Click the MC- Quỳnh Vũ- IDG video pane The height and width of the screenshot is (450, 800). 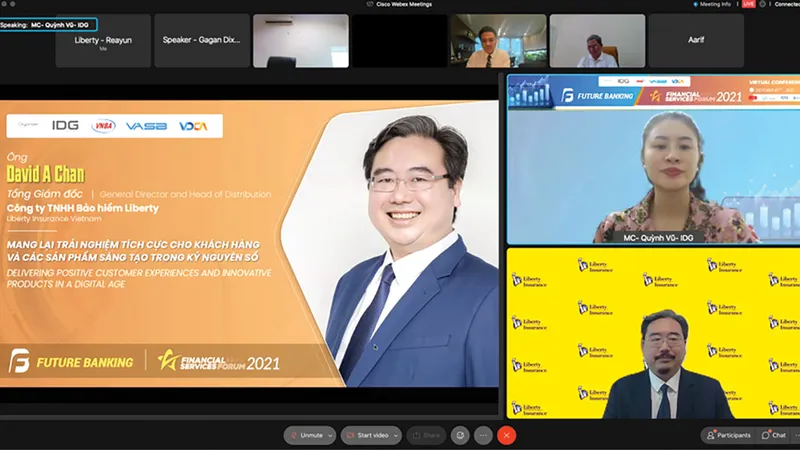pos(654,159)
